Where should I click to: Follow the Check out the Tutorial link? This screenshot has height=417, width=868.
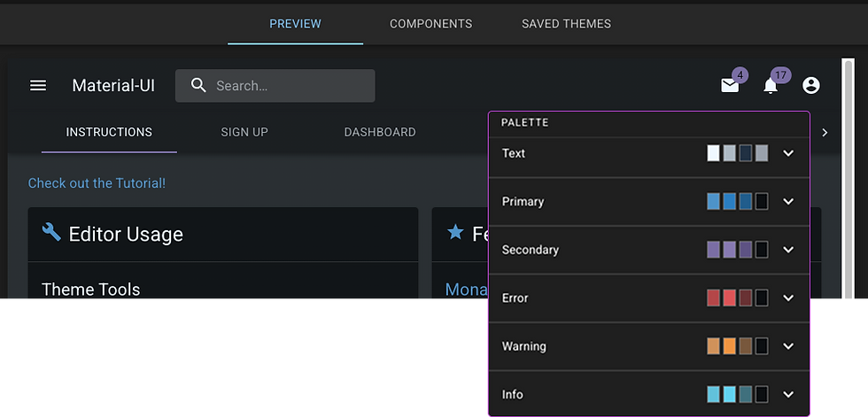(x=97, y=183)
